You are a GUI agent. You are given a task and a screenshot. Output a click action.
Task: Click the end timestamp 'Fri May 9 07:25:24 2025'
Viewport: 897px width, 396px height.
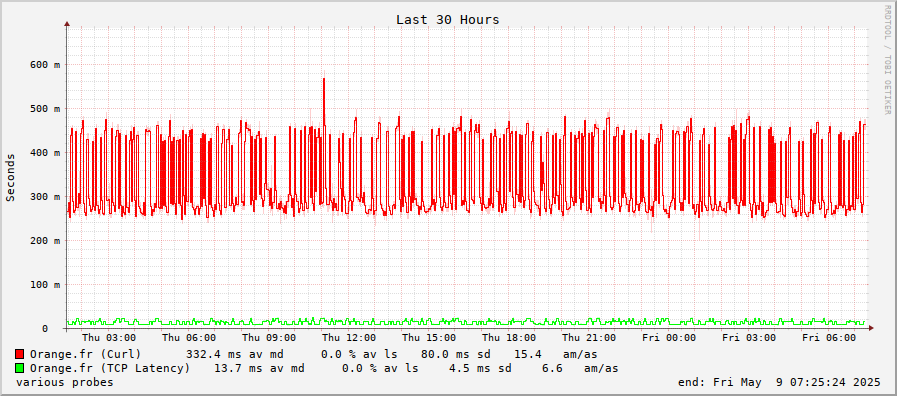797,382
